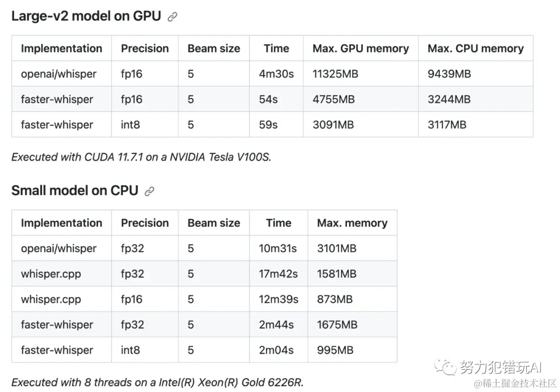Select the Max. CPU memory column header

[x=475, y=48]
